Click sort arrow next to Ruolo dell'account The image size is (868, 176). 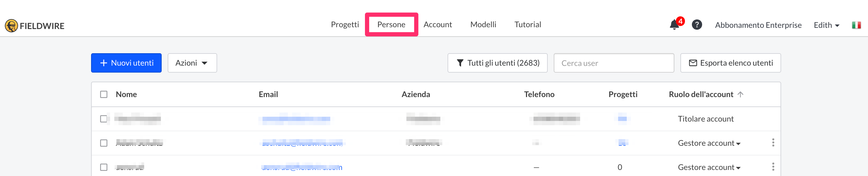(x=740, y=94)
